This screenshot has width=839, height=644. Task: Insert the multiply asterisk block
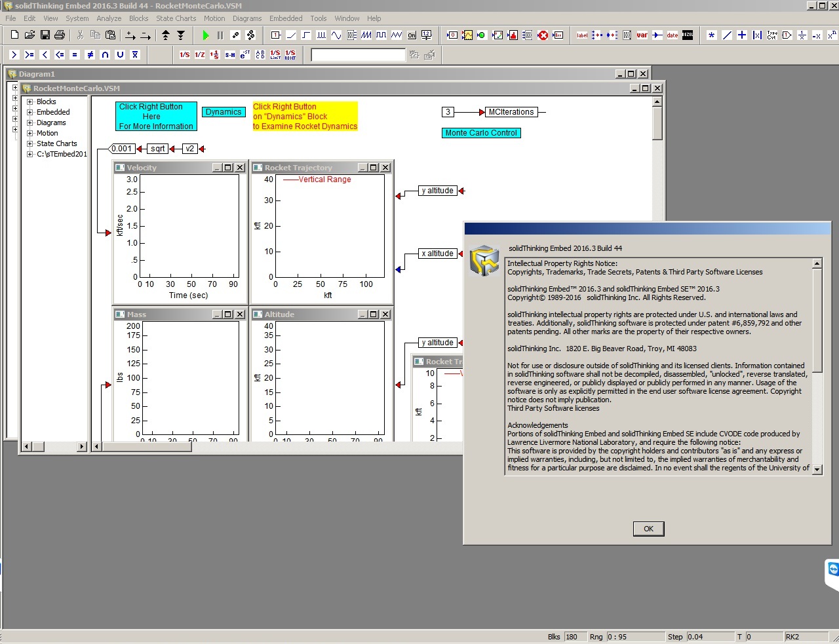click(x=712, y=35)
